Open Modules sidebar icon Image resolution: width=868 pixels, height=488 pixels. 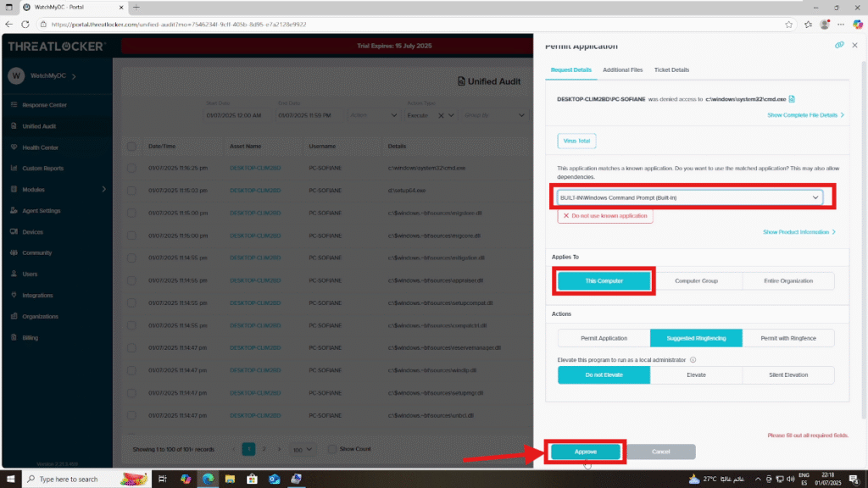tap(14, 189)
